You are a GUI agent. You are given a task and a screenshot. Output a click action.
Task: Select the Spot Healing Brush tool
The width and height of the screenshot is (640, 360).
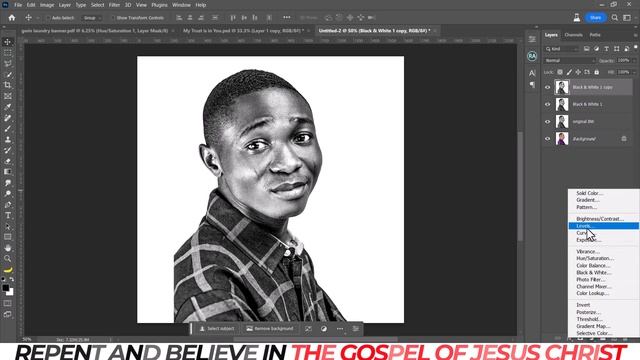click(7, 118)
